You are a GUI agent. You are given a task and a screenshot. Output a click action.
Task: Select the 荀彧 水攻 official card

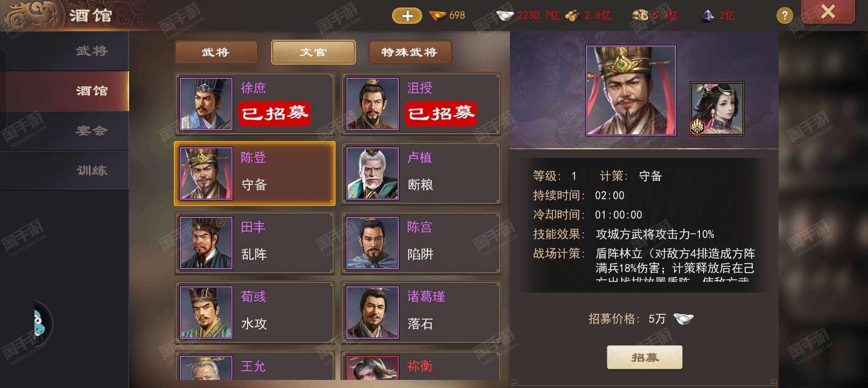coord(255,313)
